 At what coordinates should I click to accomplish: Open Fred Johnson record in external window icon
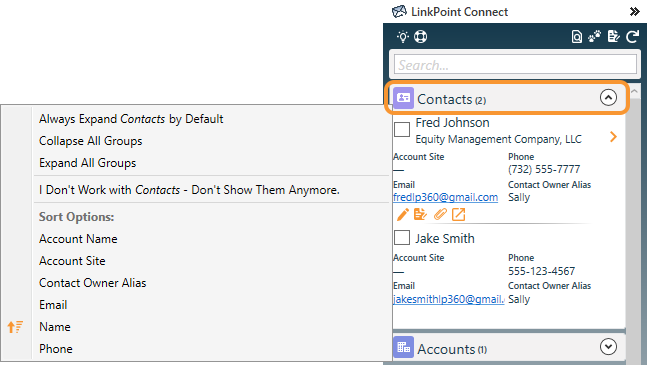[x=458, y=214]
